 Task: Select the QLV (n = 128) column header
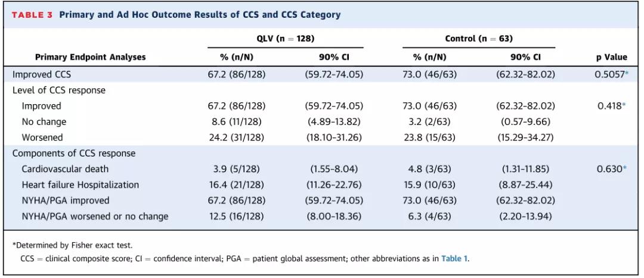285,39
